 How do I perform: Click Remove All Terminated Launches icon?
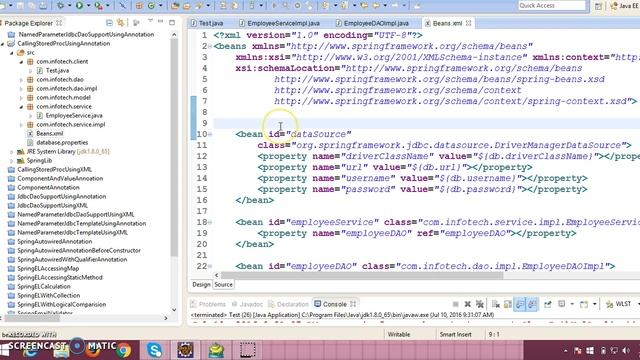pyautogui.click(x=480, y=304)
